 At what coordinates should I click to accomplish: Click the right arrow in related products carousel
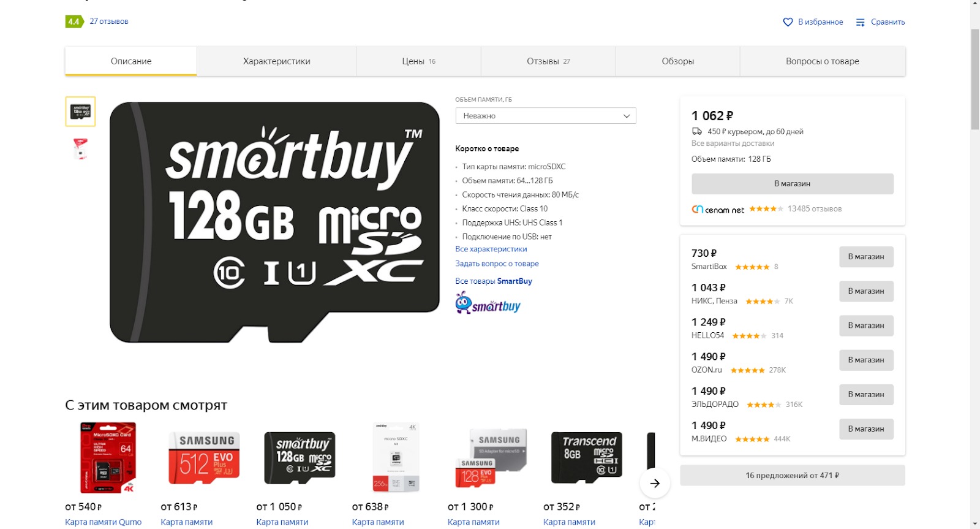[655, 483]
